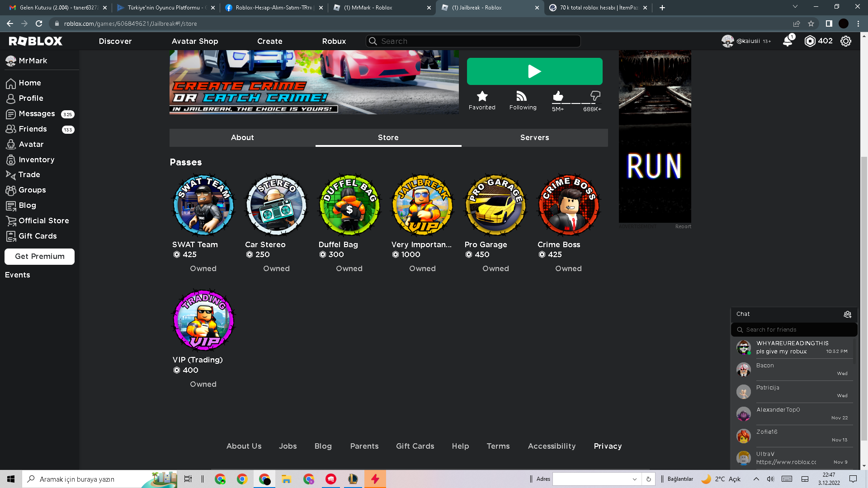Open the Privacy footer link
Screen dimensions: 868x488
point(608,446)
